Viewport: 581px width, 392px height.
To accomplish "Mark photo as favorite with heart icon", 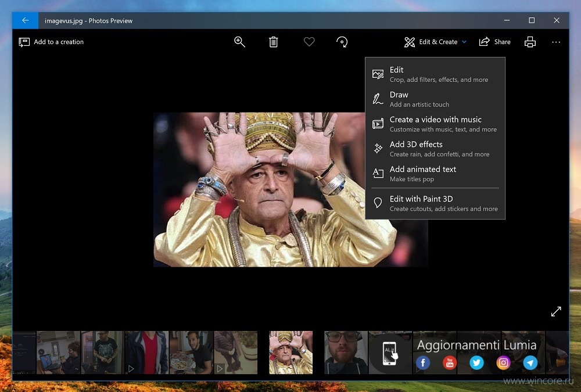I will pyautogui.click(x=309, y=42).
